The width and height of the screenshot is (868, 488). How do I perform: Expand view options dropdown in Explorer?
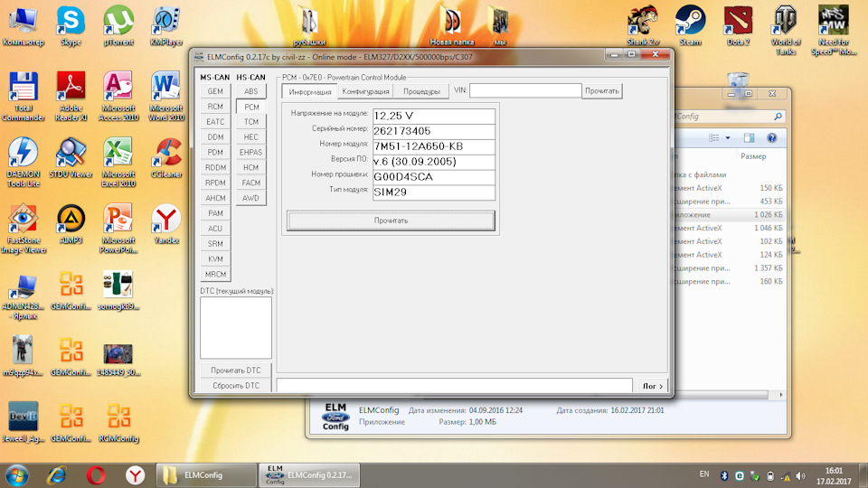click(728, 137)
